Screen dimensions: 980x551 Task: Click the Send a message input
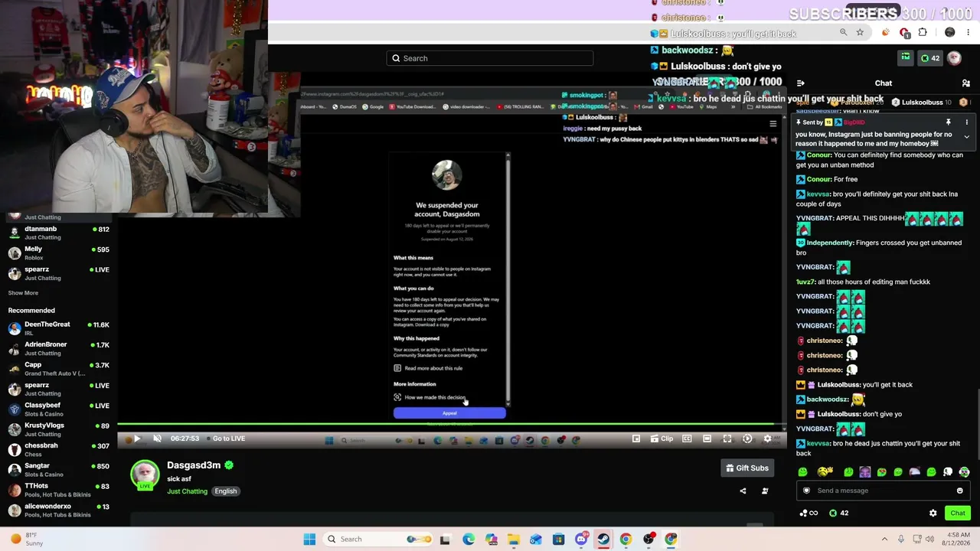[883, 491]
